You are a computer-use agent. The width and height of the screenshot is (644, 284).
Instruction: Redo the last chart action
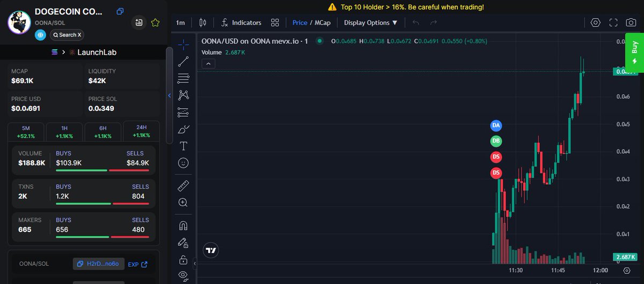coord(434,23)
